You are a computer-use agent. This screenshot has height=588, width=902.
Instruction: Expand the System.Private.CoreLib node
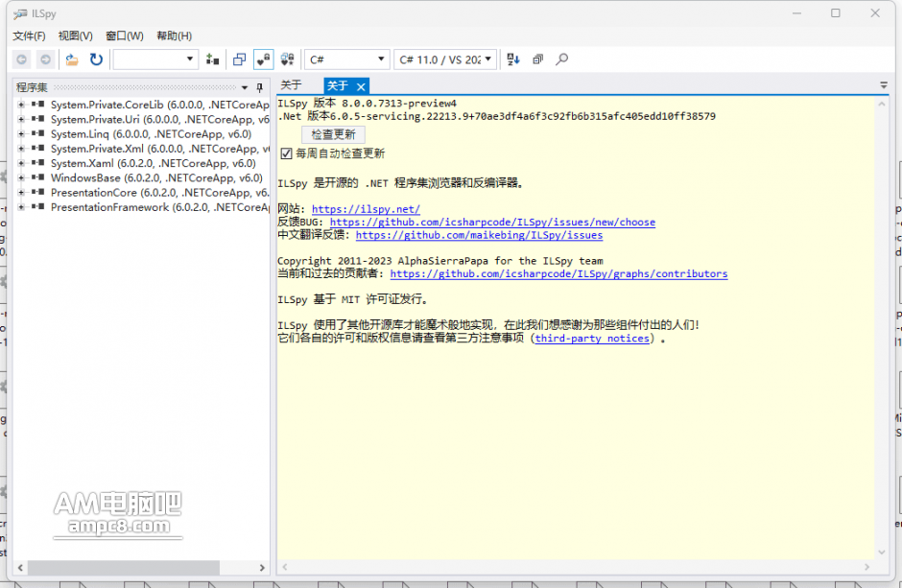(21, 105)
